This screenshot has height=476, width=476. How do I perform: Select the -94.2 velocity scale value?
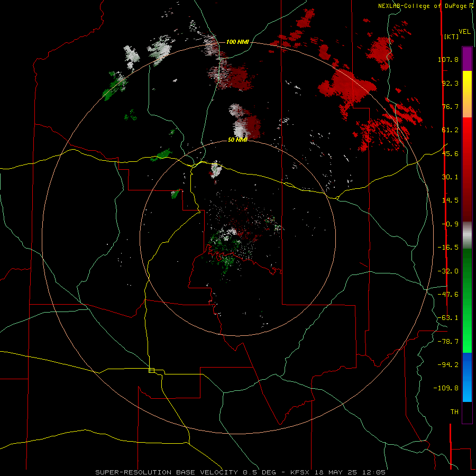pos(448,364)
